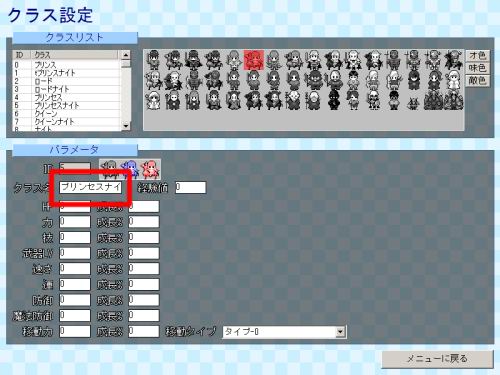Click the class list scroll-down arrow

coord(126,126)
